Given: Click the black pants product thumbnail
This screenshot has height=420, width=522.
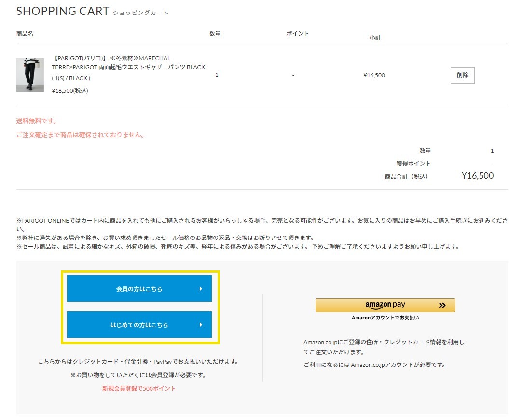Looking at the screenshot, I should tap(30, 75).
